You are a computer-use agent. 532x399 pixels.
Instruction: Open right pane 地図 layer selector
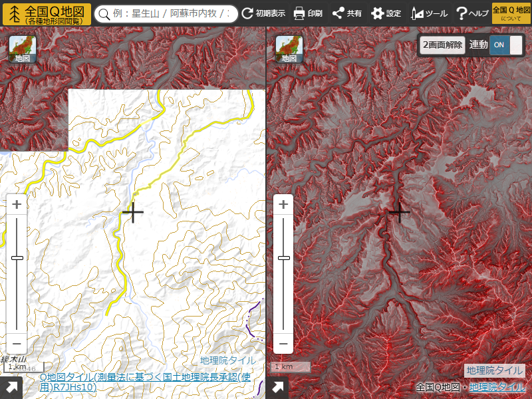tap(289, 49)
